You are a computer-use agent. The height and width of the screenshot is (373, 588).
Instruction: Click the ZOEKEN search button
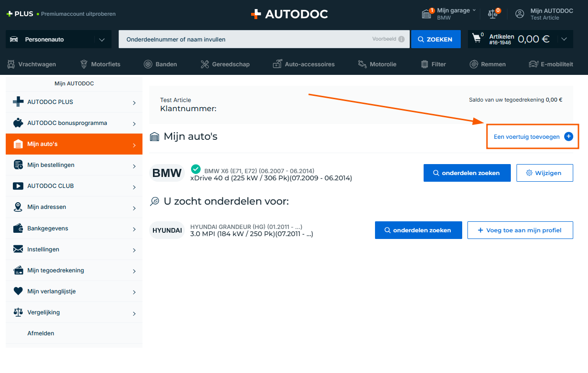(x=436, y=39)
